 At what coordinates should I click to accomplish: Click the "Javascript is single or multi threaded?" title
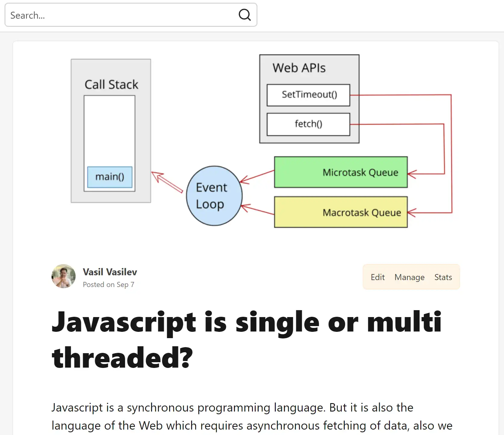pyautogui.click(x=247, y=339)
